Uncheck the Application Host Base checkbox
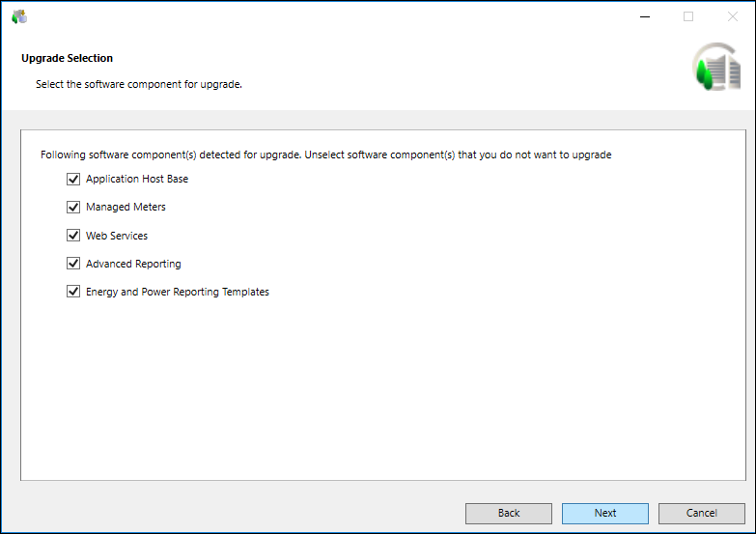The image size is (756, 534). (73, 179)
